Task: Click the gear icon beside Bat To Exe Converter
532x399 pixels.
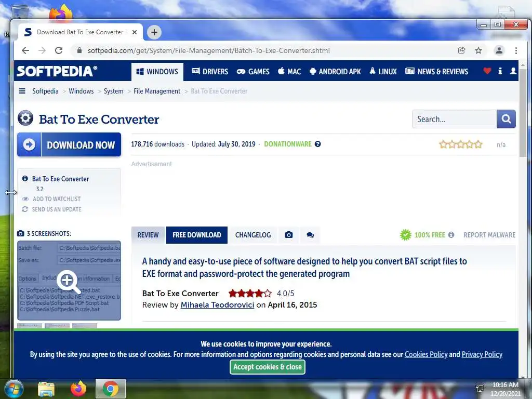Action: click(x=25, y=118)
